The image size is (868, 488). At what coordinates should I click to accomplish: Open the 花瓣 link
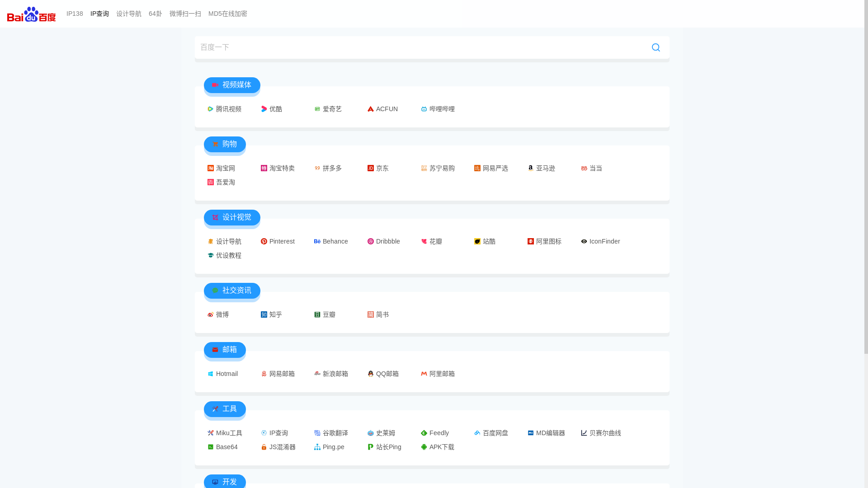click(x=431, y=241)
